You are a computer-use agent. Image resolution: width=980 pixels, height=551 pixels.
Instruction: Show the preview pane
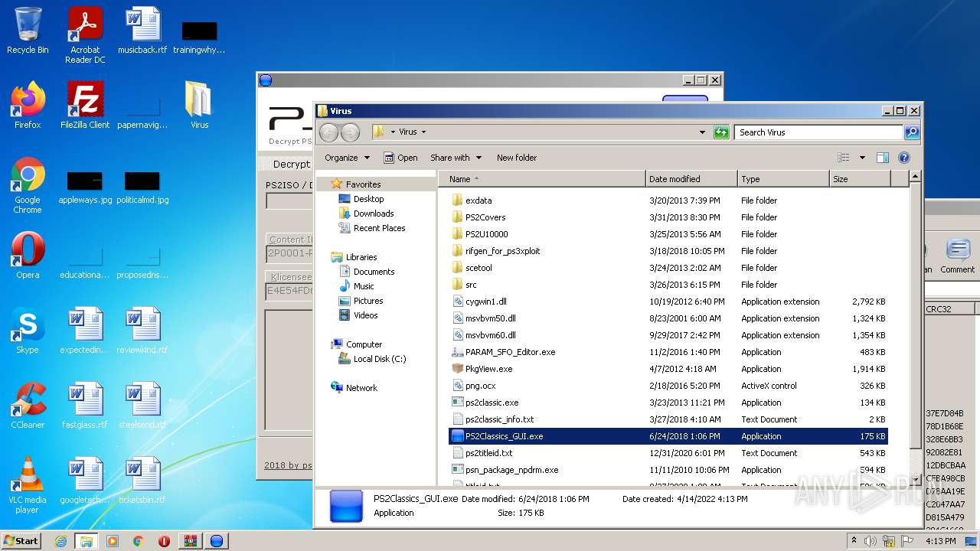[882, 158]
